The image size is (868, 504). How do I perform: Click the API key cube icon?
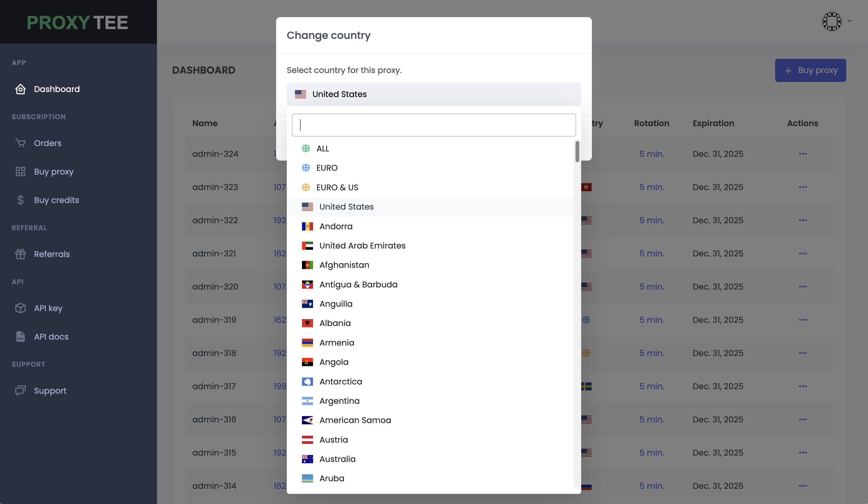pos(20,308)
